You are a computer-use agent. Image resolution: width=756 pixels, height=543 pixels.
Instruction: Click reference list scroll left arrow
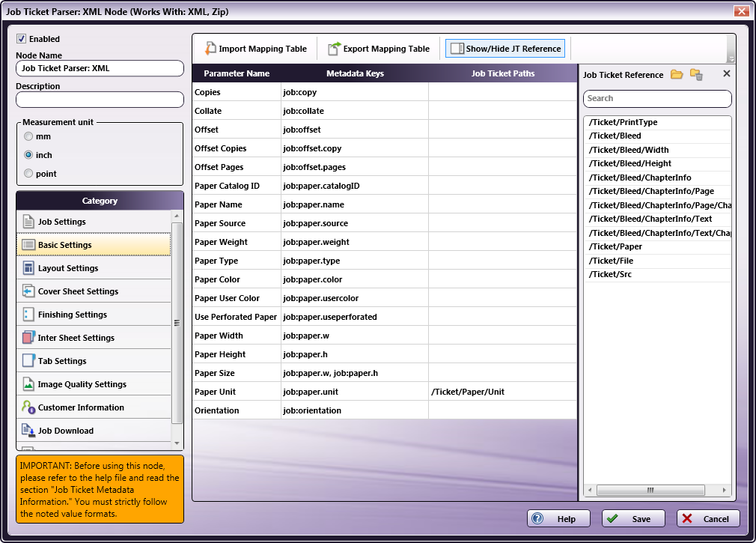coord(590,490)
